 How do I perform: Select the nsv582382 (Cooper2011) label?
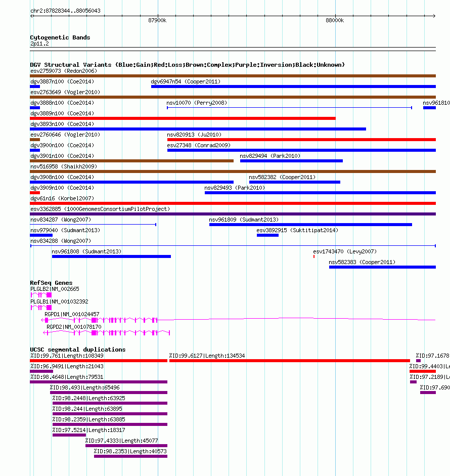point(282,177)
